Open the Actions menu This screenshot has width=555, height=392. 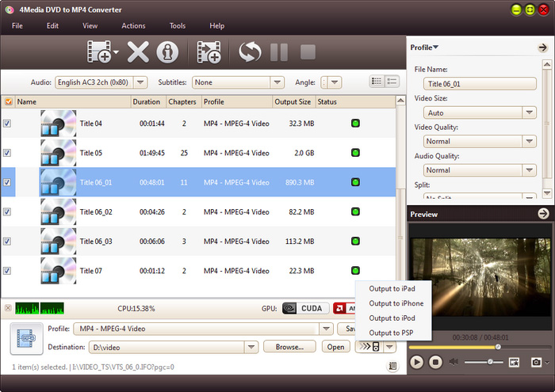[133, 26]
